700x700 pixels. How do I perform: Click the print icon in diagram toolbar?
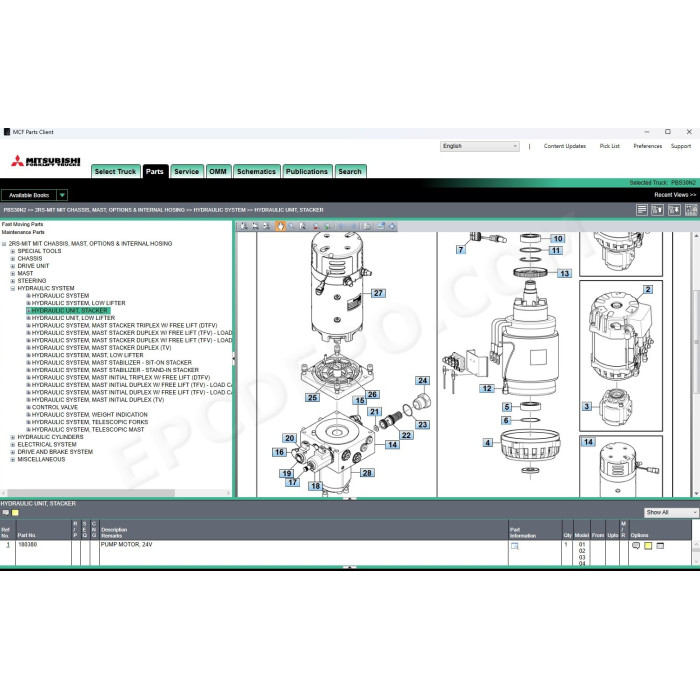coord(367,226)
